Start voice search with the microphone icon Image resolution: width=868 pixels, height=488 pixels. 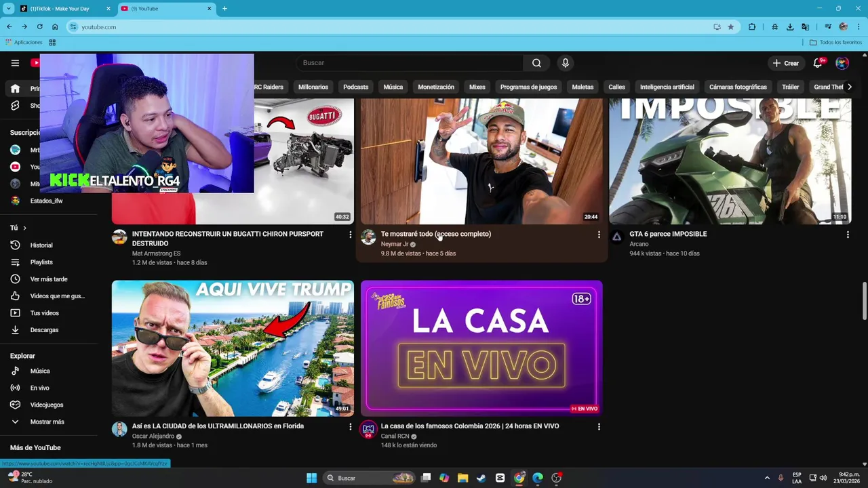(566, 63)
